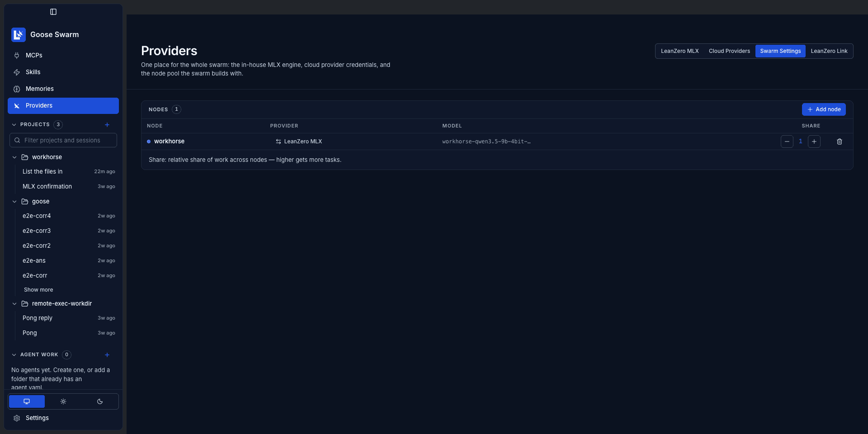Delete the workhorse node trash icon

pos(840,142)
